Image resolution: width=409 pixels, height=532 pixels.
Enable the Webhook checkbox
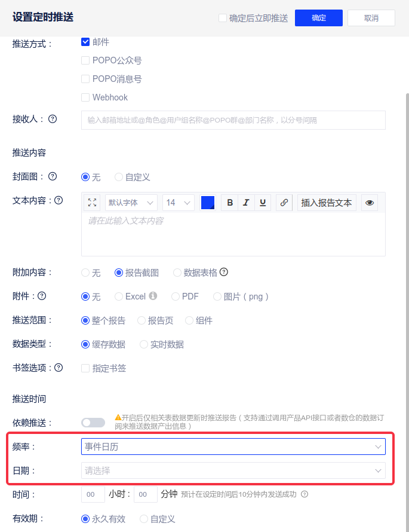pos(85,97)
